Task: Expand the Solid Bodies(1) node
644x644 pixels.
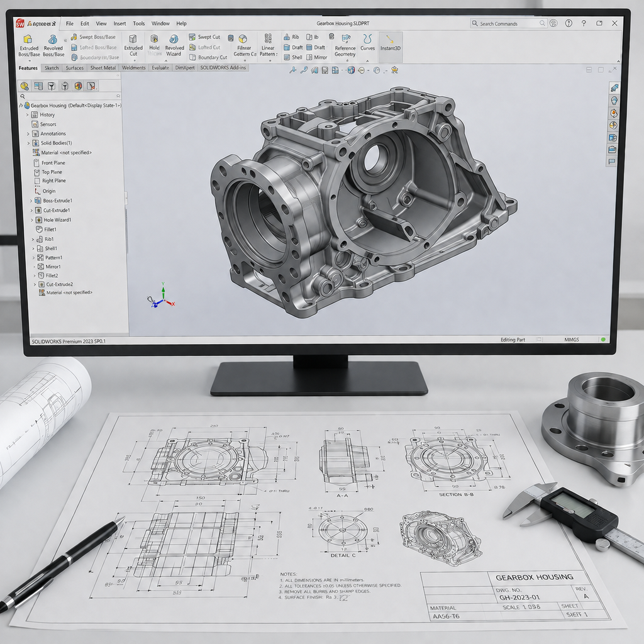Action: click(28, 143)
